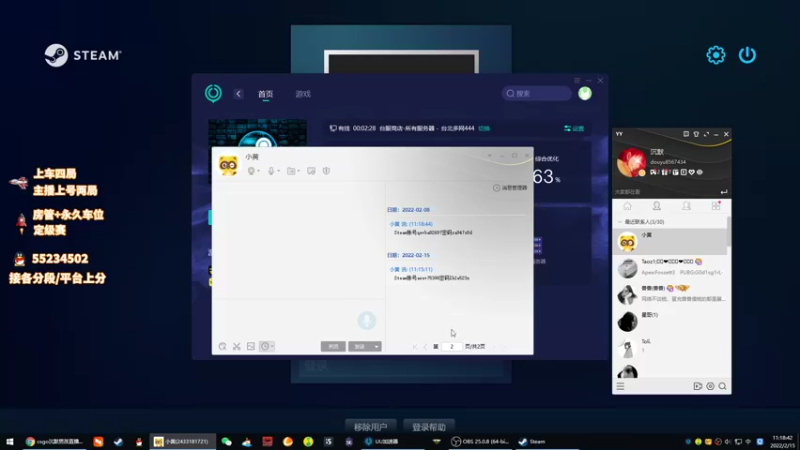Toggle the message history clock button
This screenshot has width=800, height=450.
pos(267,346)
